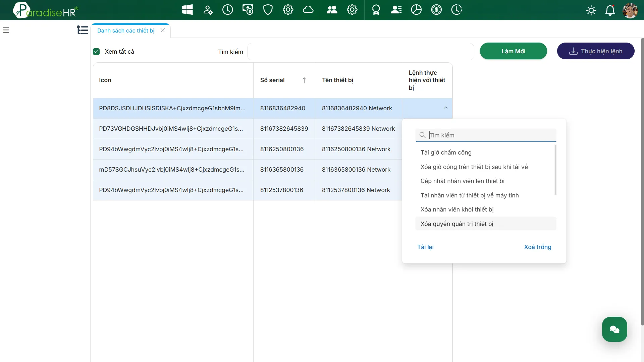This screenshot has width=644, height=362.
Task: Open the user settings icon in top bar
Action: click(x=208, y=10)
